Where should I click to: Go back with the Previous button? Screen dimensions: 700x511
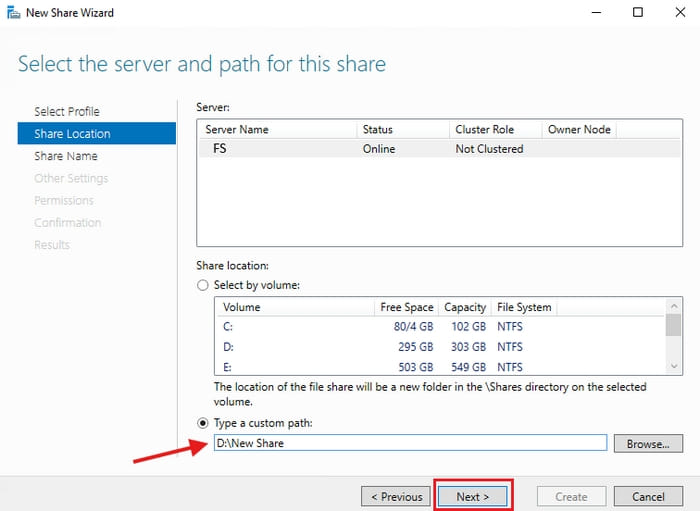396,496
